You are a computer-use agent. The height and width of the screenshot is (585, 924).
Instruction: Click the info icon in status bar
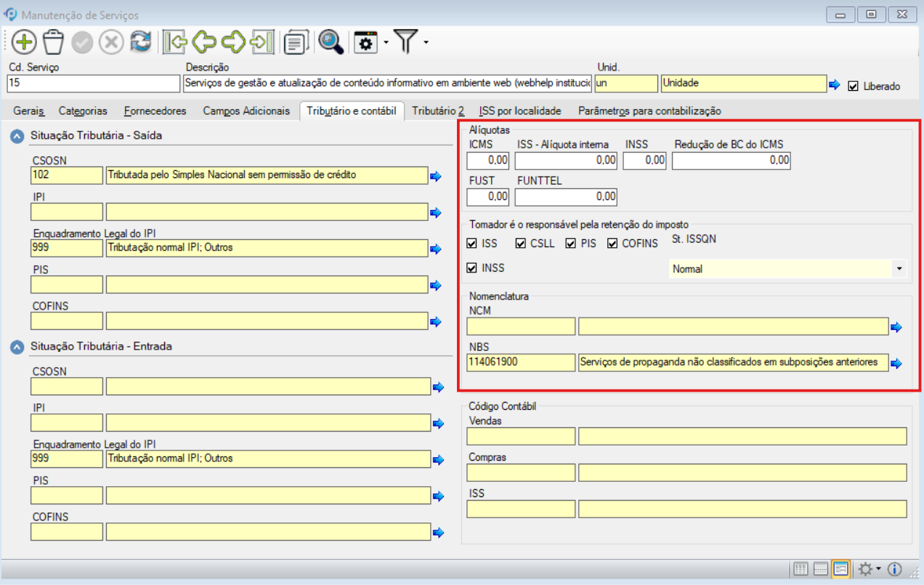pos(895,569)
